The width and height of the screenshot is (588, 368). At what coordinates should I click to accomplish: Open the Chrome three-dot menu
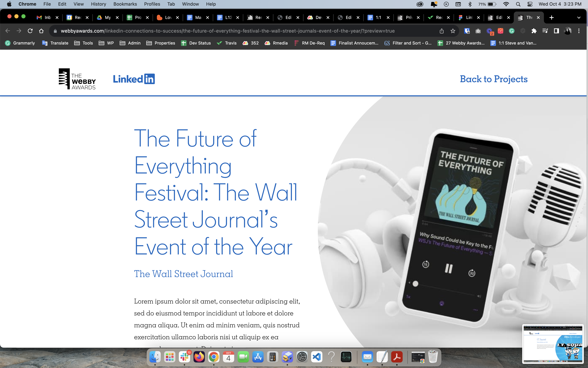[x=579, y=31]
